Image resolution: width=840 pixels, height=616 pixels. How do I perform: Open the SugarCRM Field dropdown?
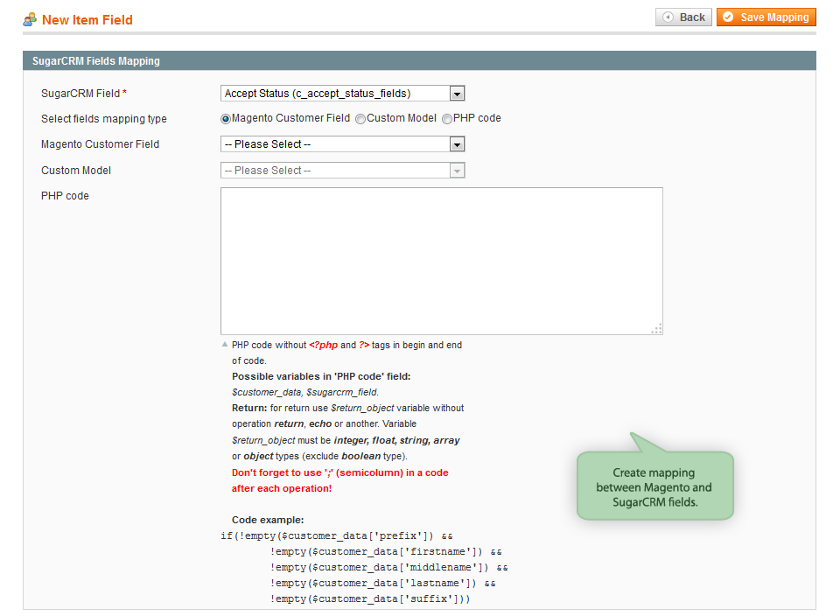342,94
